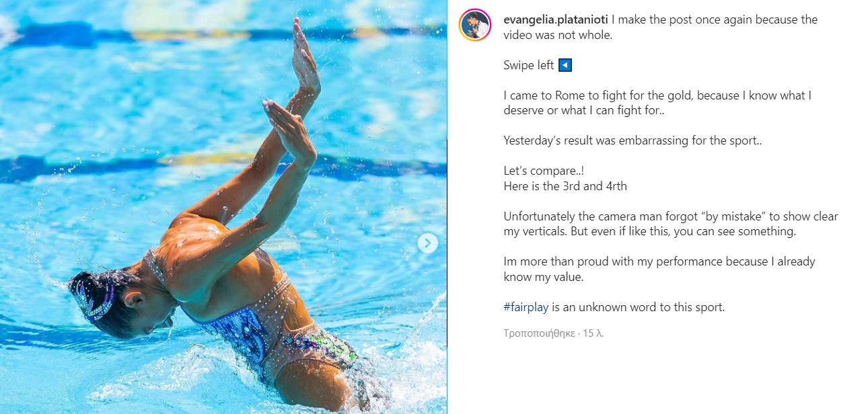
Task: Click the "Here is the 3rd and 4rth" line
Action: 565,186
